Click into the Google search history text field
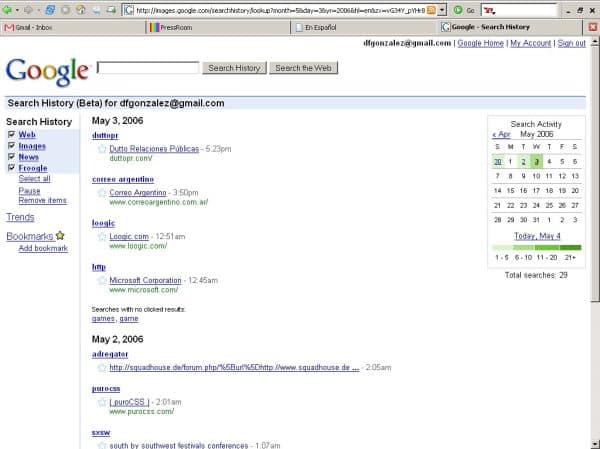The image size is (600, 449). [x=148, y=68]
